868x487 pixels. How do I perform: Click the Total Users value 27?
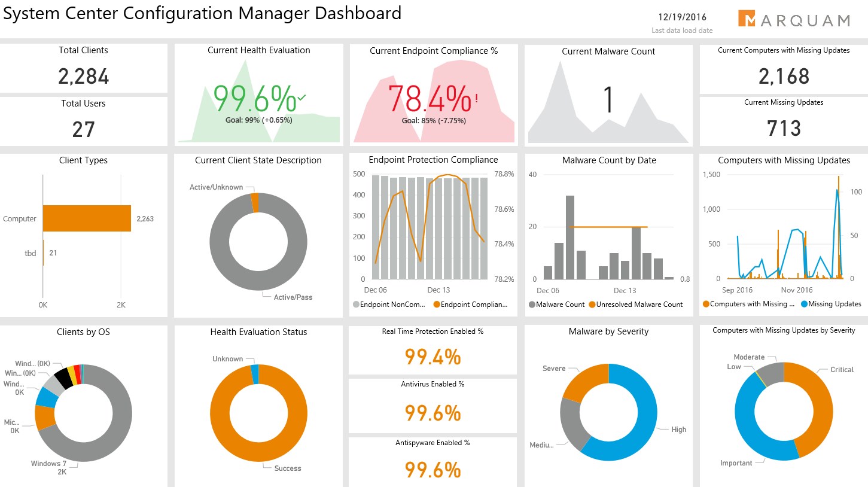(x=84, y=129)
